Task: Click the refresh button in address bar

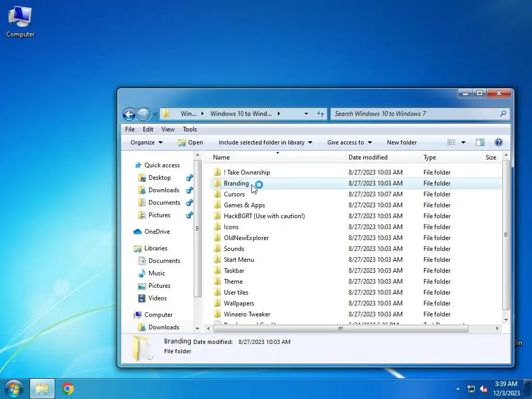Action: 320,114
